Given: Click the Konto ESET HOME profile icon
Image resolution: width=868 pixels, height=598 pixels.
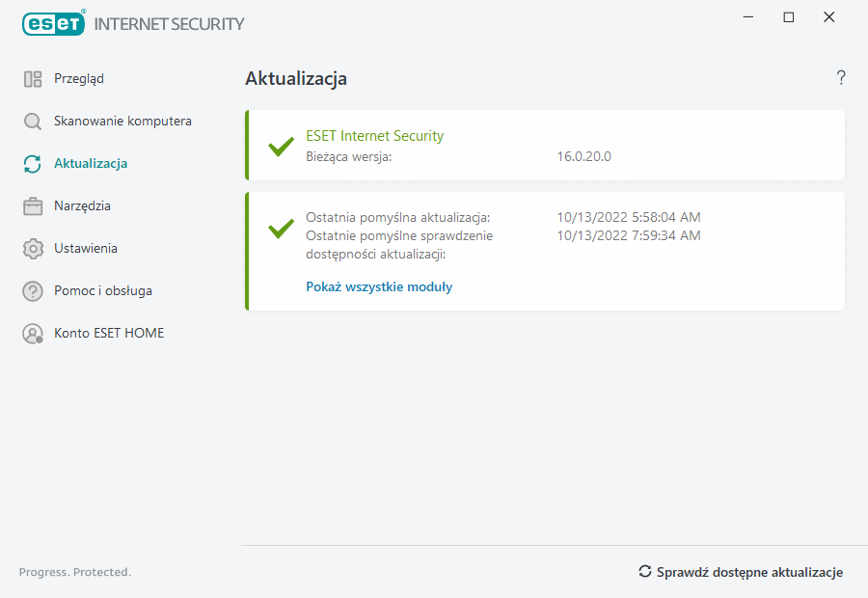Looking at the screenshot, I should (x=33, y=334).
